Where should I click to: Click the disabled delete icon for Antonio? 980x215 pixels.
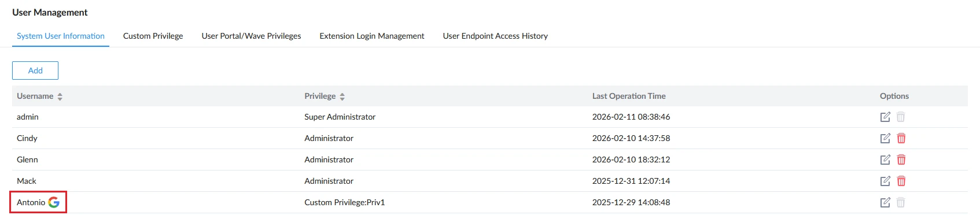(901, 202)
